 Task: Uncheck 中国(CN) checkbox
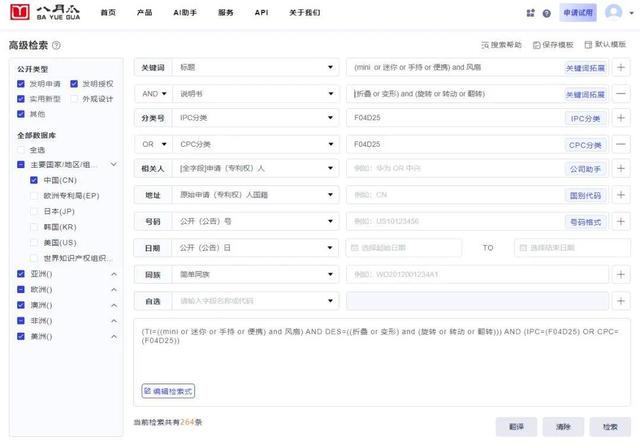pos(34,180)
